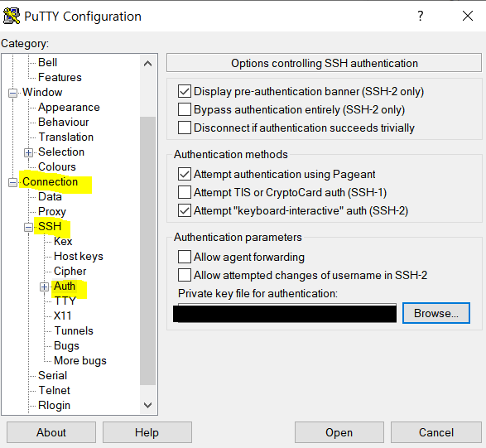Click the private key file path field
The height and width of the screenshot is (448, 486).
285,314
